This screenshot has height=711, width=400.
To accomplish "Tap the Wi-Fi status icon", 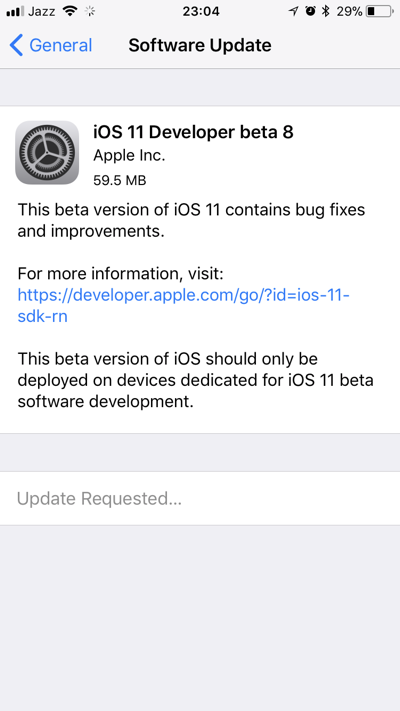I will click(x=70, y=11).
